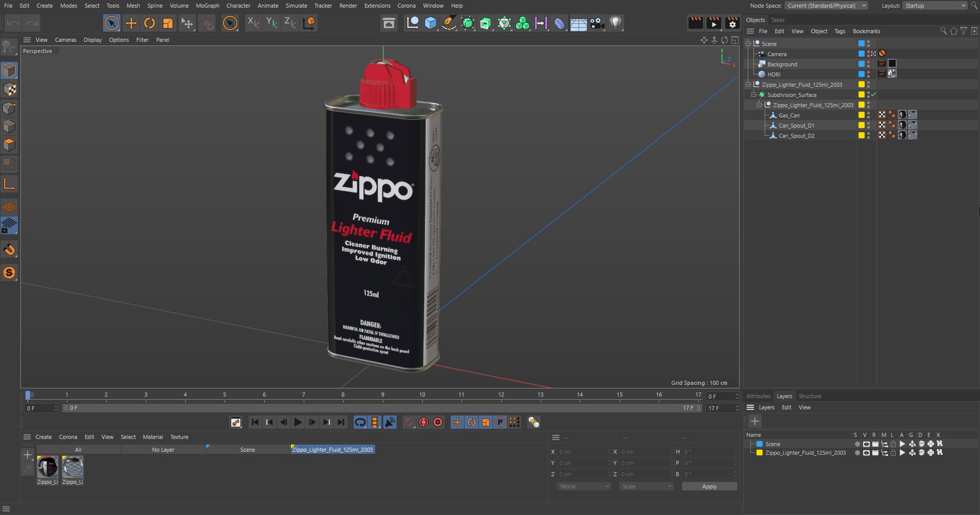
Task: Open the Mesh menu
Action: point(133,6)
